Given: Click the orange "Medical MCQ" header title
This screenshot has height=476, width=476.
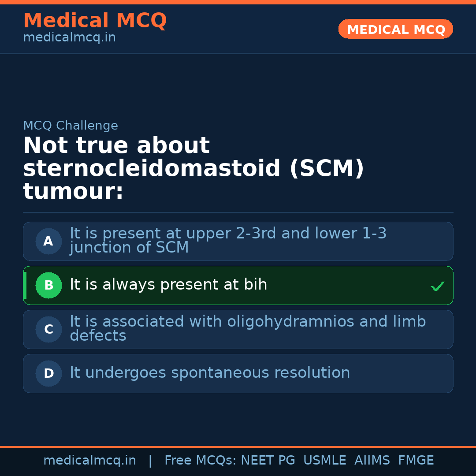Looking at the screenshot, I should pos(95,21).
